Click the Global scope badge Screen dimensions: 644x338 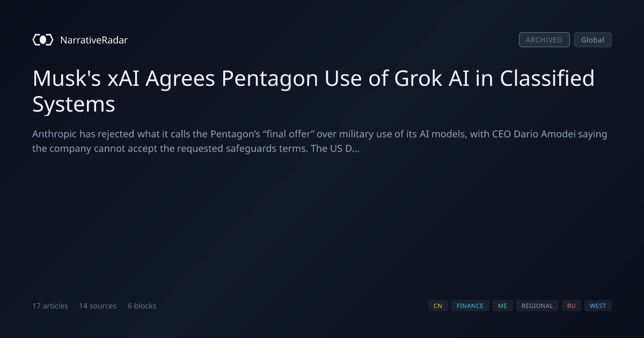click(x=592, y=40)
